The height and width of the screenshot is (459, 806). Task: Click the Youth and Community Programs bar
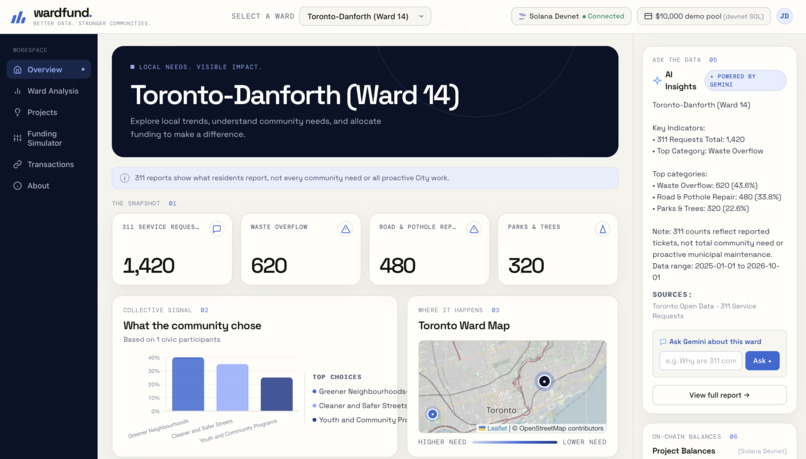(277, 394)
